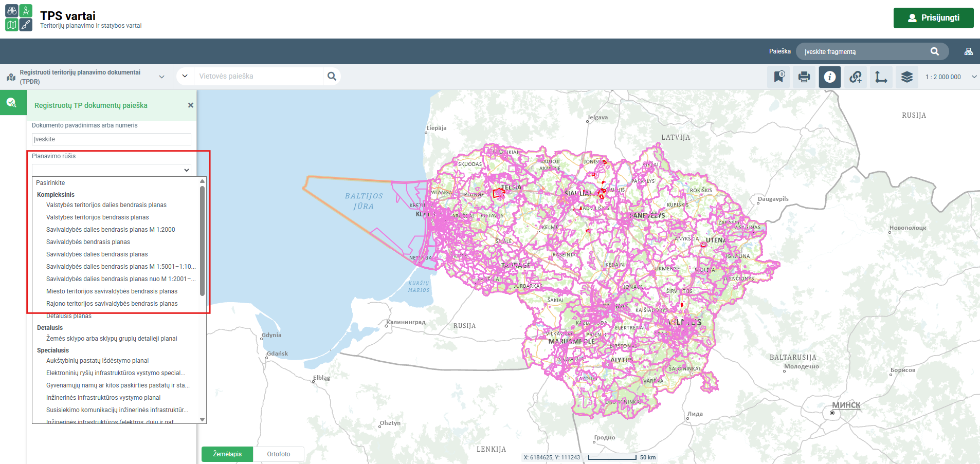Image resolution: width=980 pixels, height=464 pixels.
Task: Select the Žemėlapis basemap tab
Action: tap(227, 454)
